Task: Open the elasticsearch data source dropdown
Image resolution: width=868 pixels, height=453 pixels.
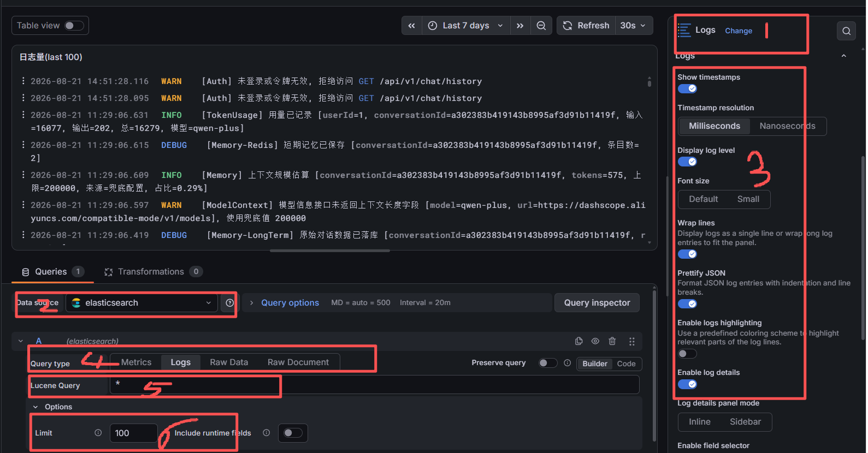Action: click(143, 303)
